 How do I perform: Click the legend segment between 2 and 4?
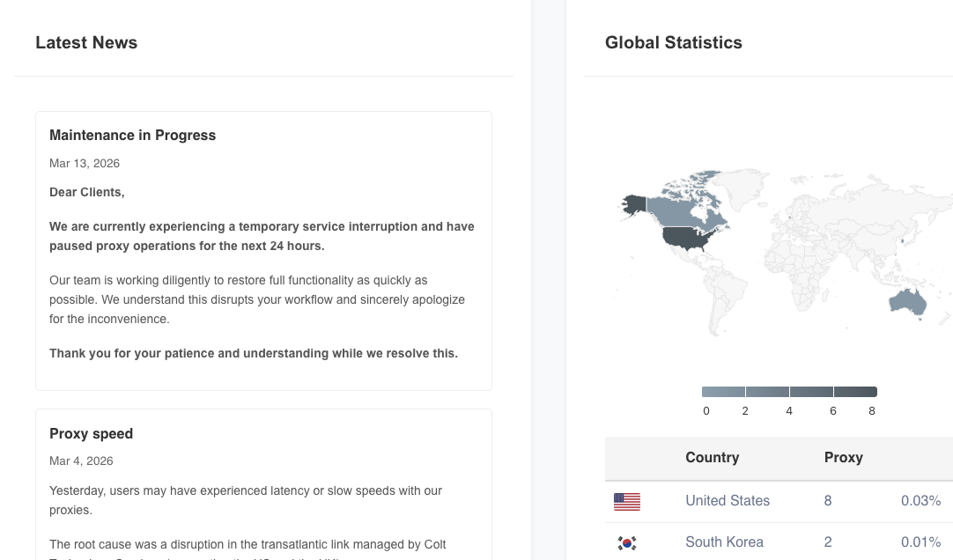click(767, 392)
